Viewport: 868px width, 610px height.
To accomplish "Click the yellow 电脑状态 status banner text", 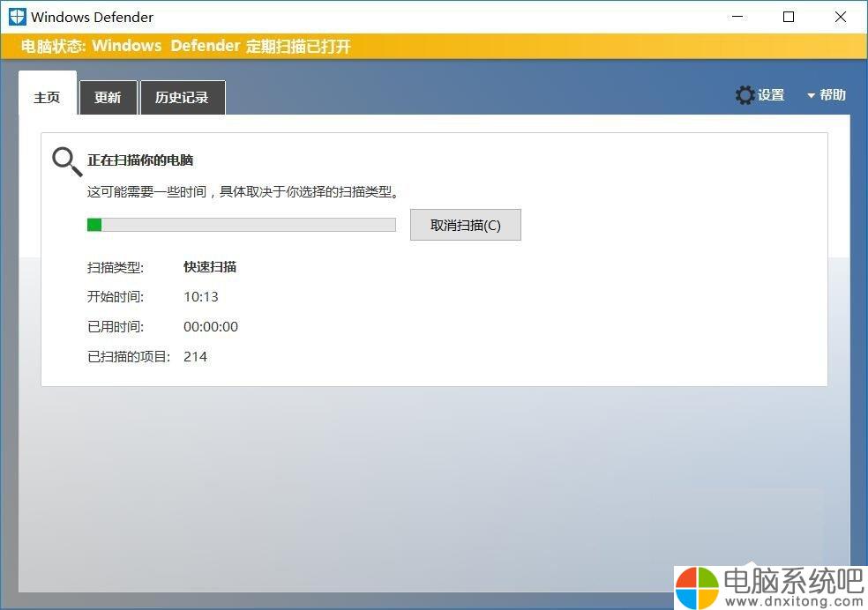I will [x=186, y=46].
